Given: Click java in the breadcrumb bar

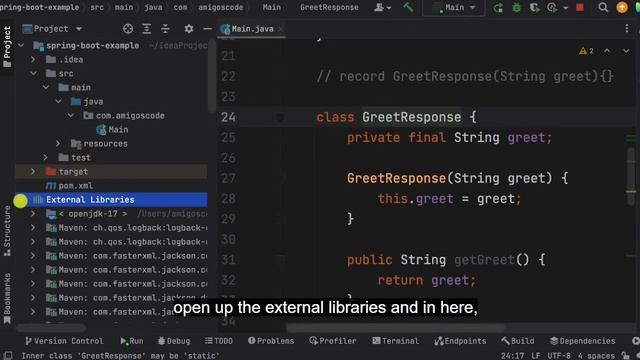Looking at the screenshot, I should click(x=153, y=7).
